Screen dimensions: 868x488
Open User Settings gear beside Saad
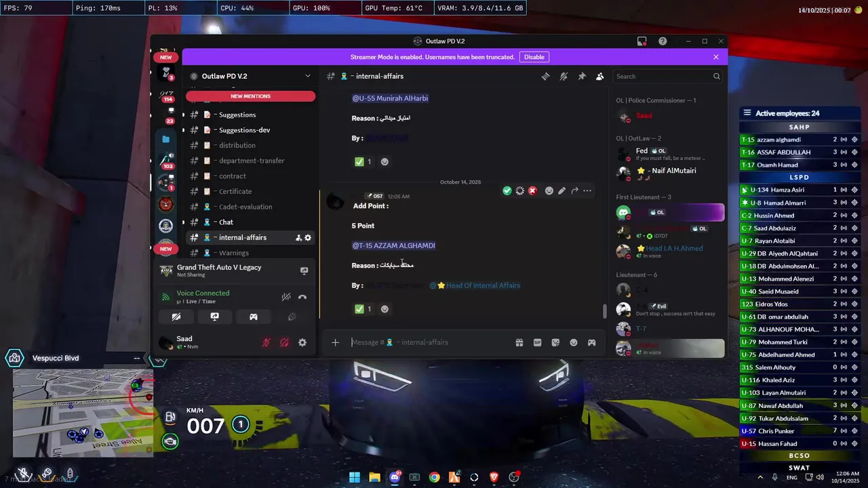pos(302,342)
